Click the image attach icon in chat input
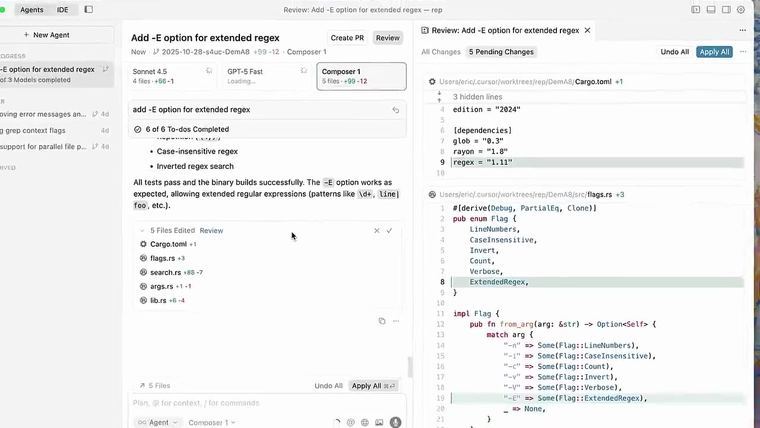The height and width of the screenshot is (428, 760). [379, 423]
